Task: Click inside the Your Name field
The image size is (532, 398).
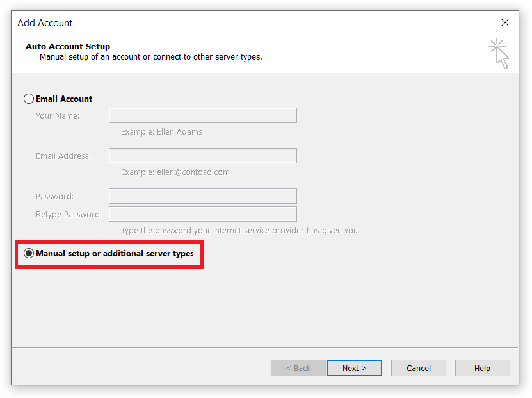Action: 202,115
